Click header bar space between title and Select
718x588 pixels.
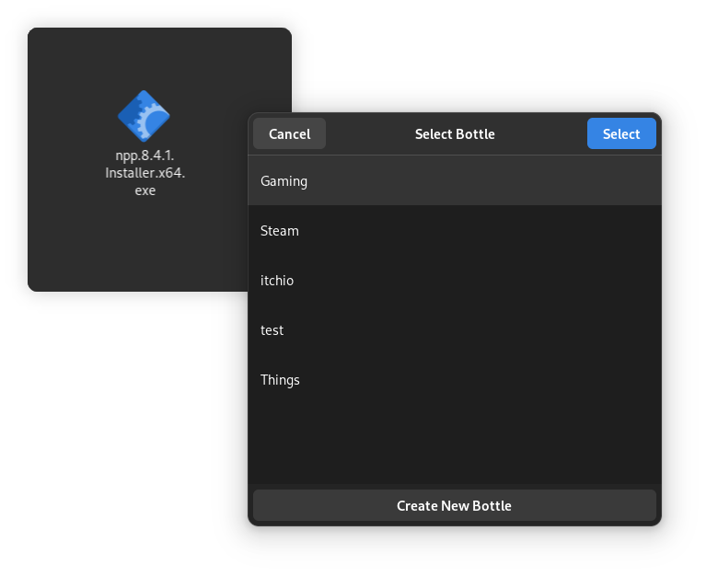[x=541, y=134]
